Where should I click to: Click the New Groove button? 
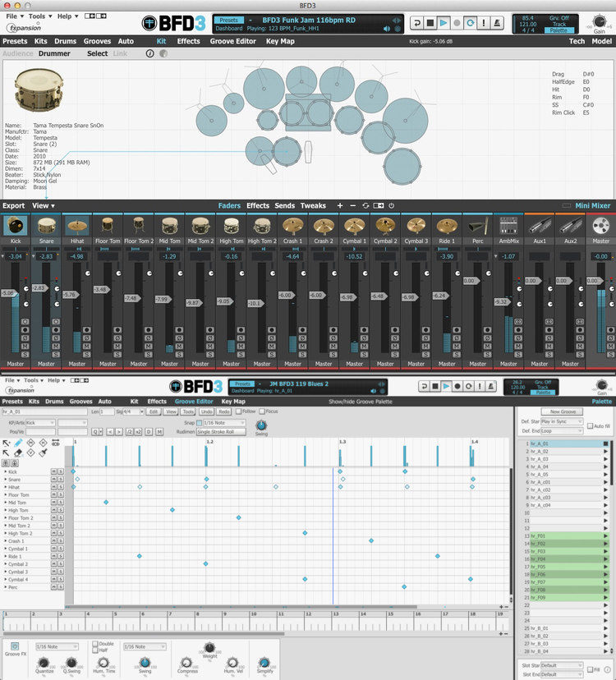coord(563,411)
